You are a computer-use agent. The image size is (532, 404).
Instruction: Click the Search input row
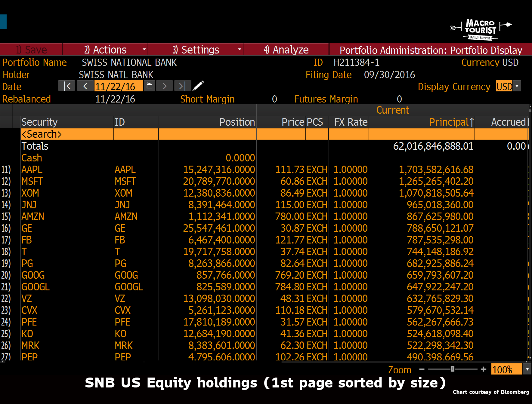(x=274, y=134)
